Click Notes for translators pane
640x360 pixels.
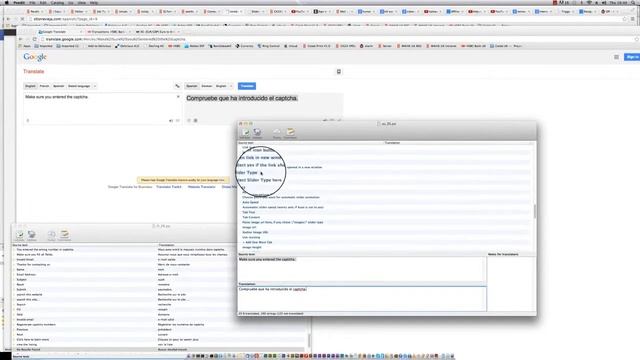(x=511, y=284)
